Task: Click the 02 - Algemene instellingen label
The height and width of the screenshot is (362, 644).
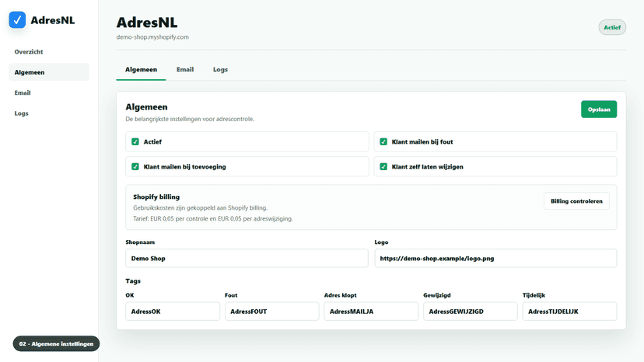Action: [x=56, y=343]
